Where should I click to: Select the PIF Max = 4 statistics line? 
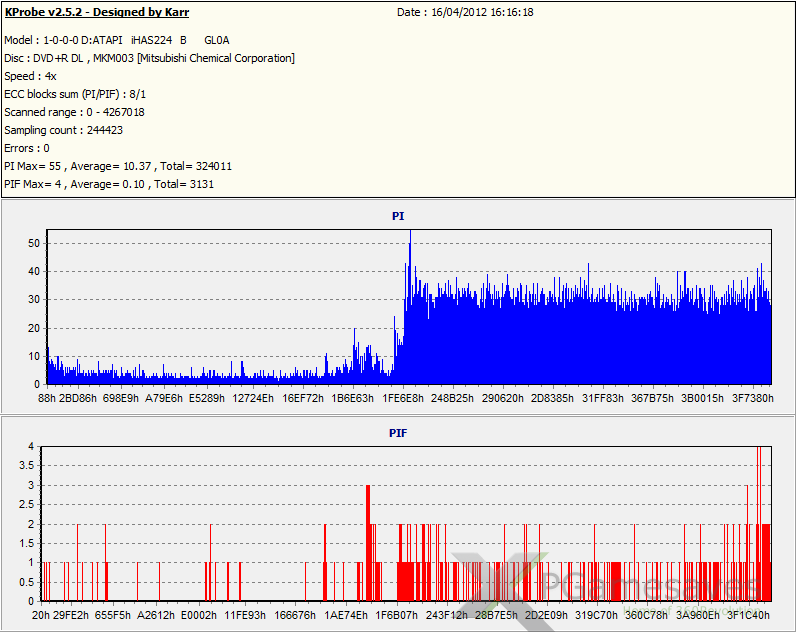[109, 184]
